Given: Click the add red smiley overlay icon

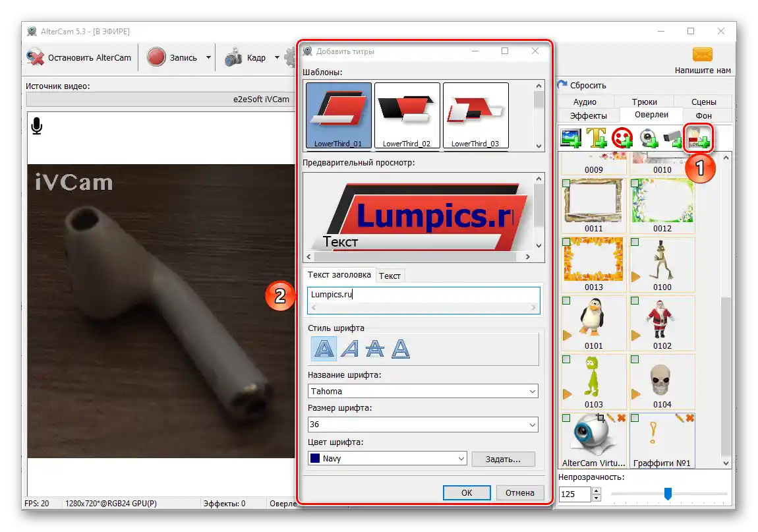Looking at the screenshot, I should coord(622,138).
